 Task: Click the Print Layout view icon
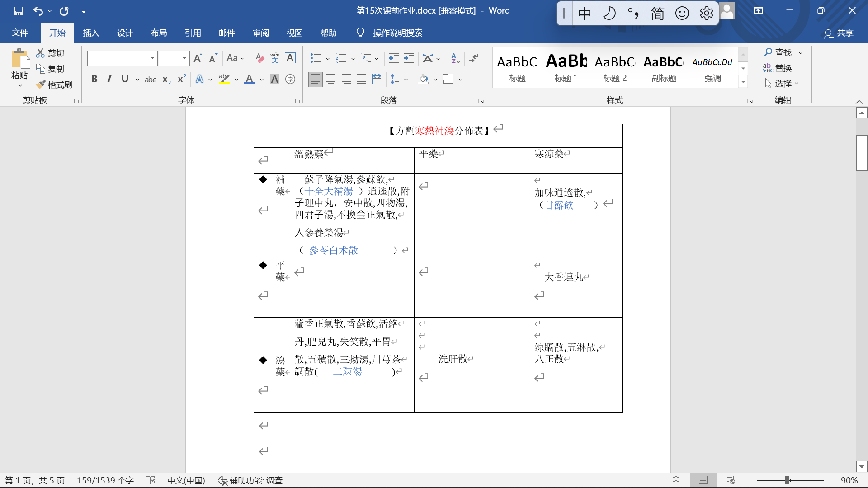tap(703, 480)
